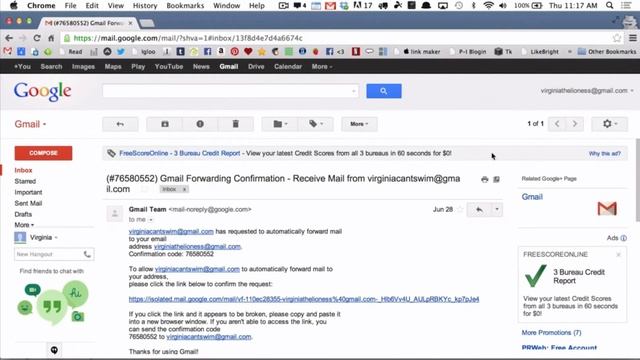Open the Gmail Google+ page link

click(532, 197)
